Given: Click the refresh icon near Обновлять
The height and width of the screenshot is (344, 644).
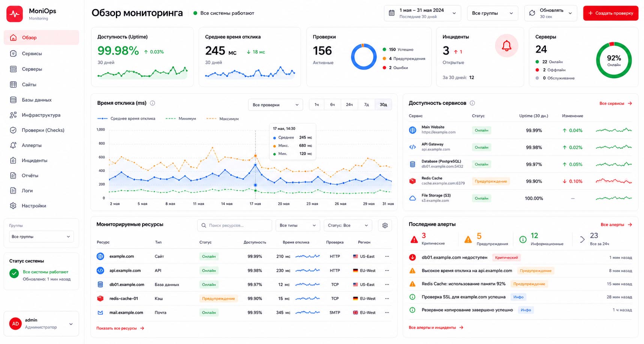Looking at the screenshot, I should [x=532, y=13].
